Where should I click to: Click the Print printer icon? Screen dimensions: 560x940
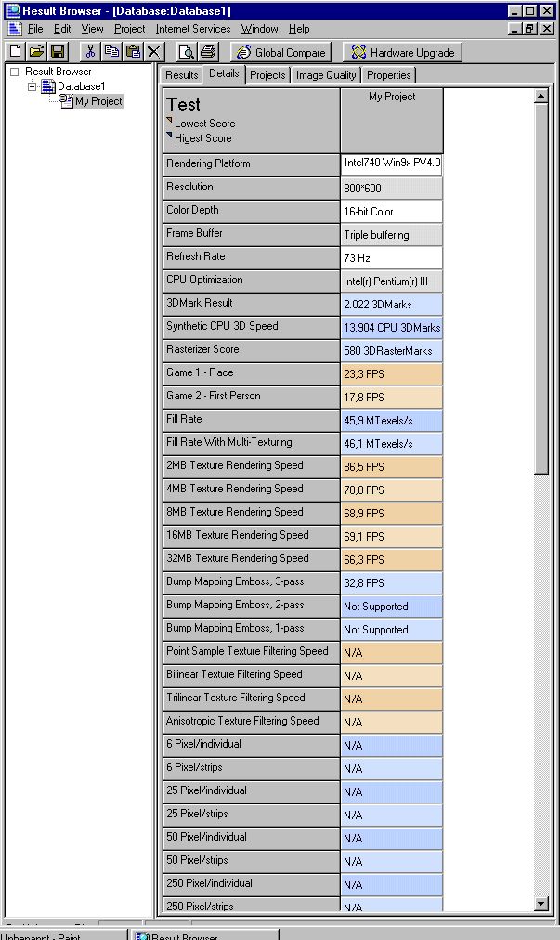(x=208, y=52)
